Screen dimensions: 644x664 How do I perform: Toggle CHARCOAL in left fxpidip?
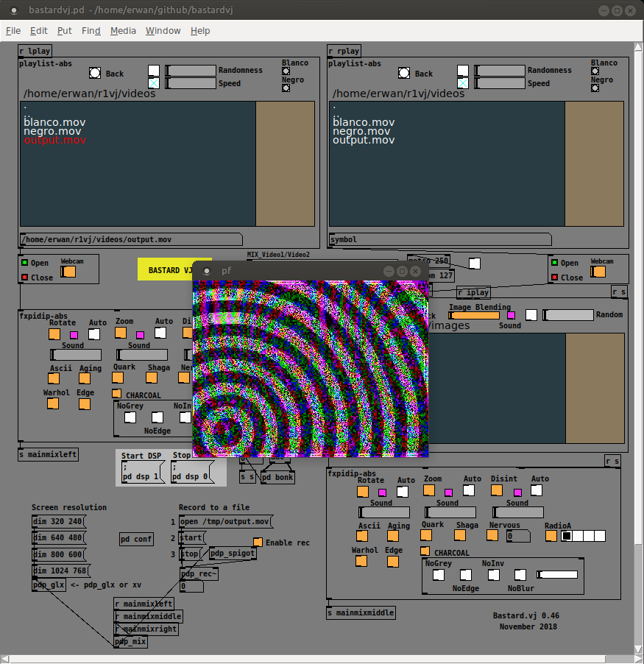click(x=116, y=393)
